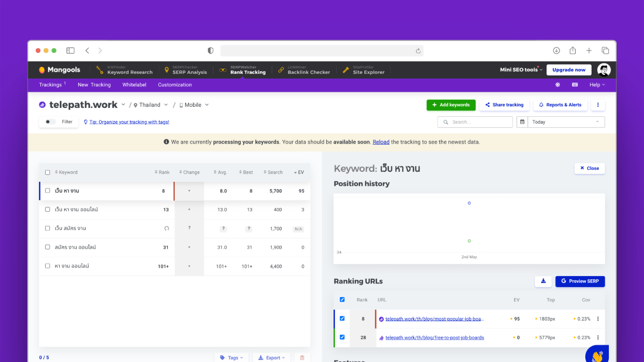Open the waving hand chat widget
Screen dimensions: 644x362
click(597, 355)
